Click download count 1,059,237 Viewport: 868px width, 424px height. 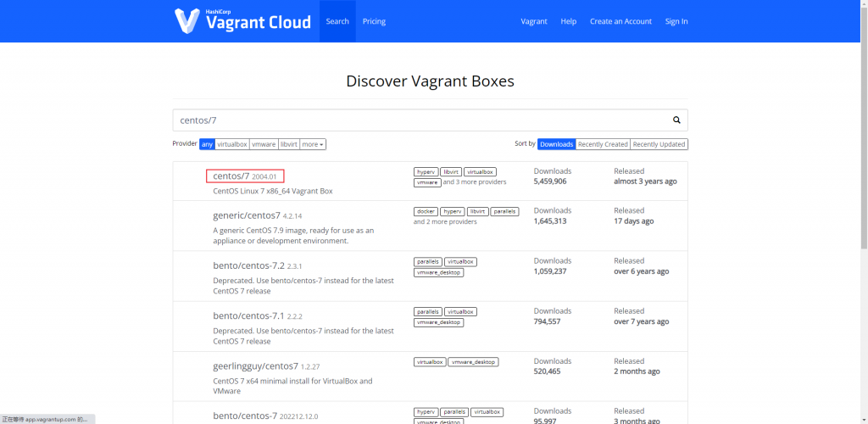[549, 271]
